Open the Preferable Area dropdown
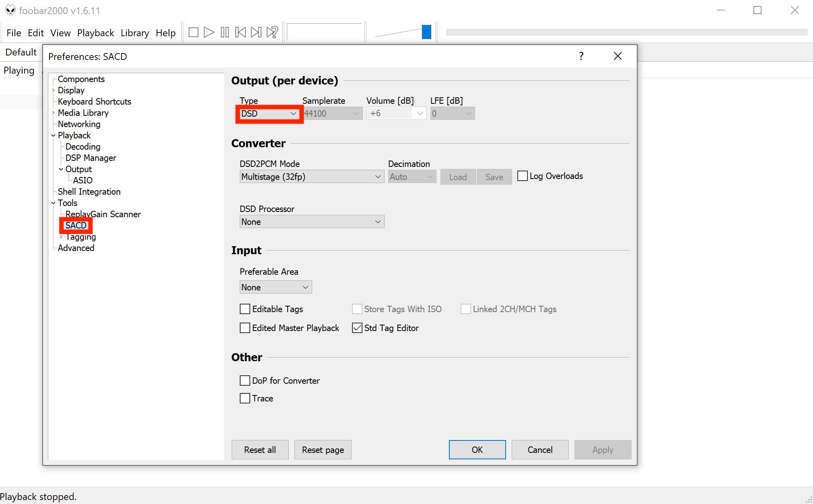This screenshot has width=813, height=504. coord(276,287)
